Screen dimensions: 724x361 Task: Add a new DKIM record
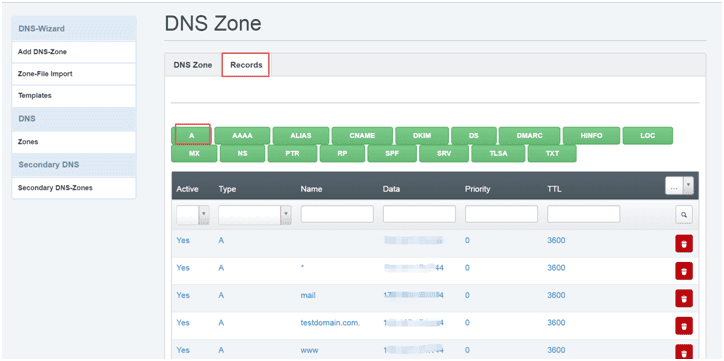[422, 136]
